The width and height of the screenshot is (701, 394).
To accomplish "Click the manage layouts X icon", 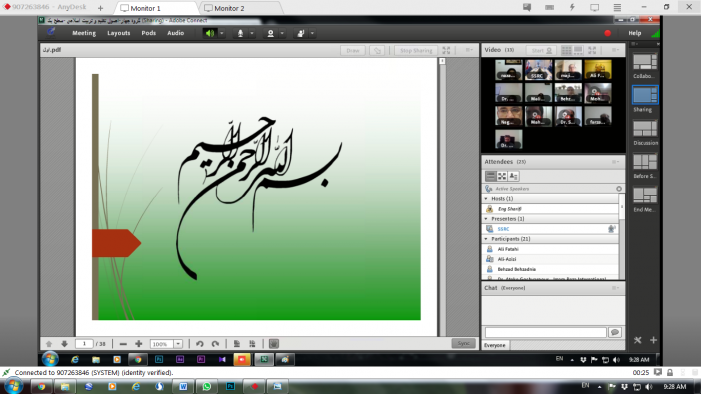I will click(x=638, y=340).
